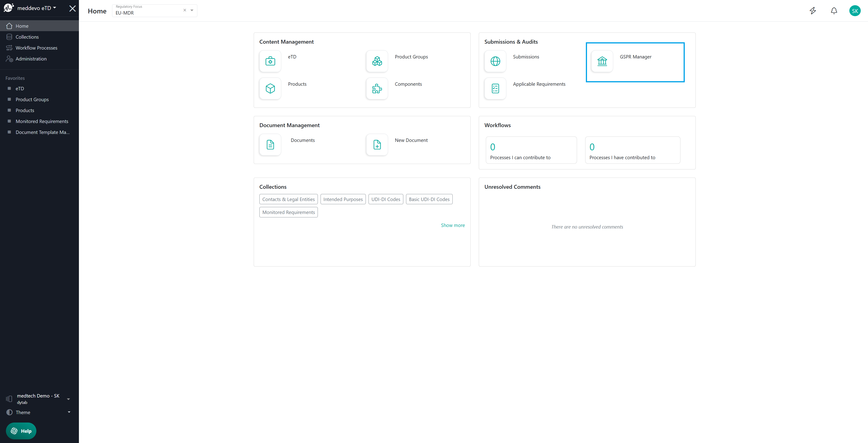Image resolution: width=868 pixels, height=443 pixels.
Task: Open the notifications bell icon
Action: [x=834, y=11]
